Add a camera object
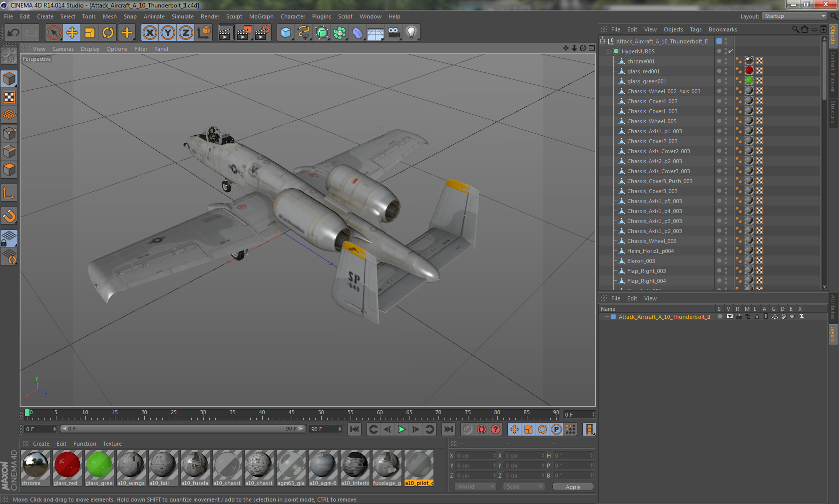This screenshot has height=504, width=839. (394, 33)
